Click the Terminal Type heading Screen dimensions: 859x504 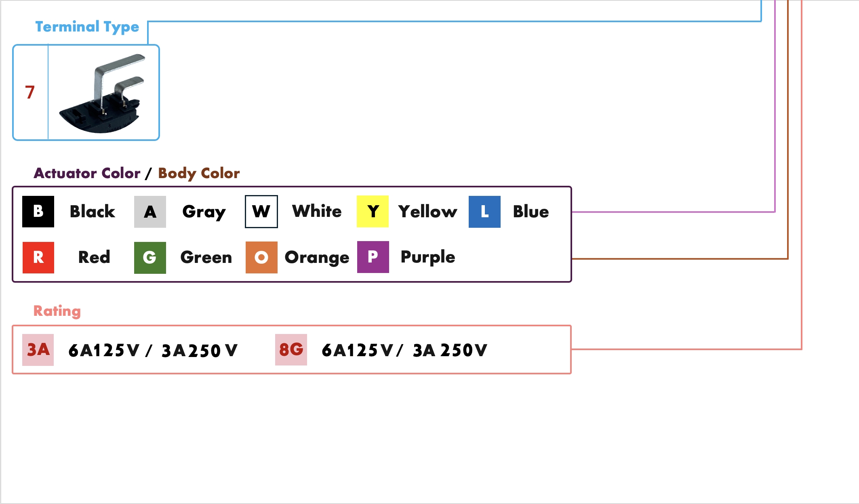[87, 27]
